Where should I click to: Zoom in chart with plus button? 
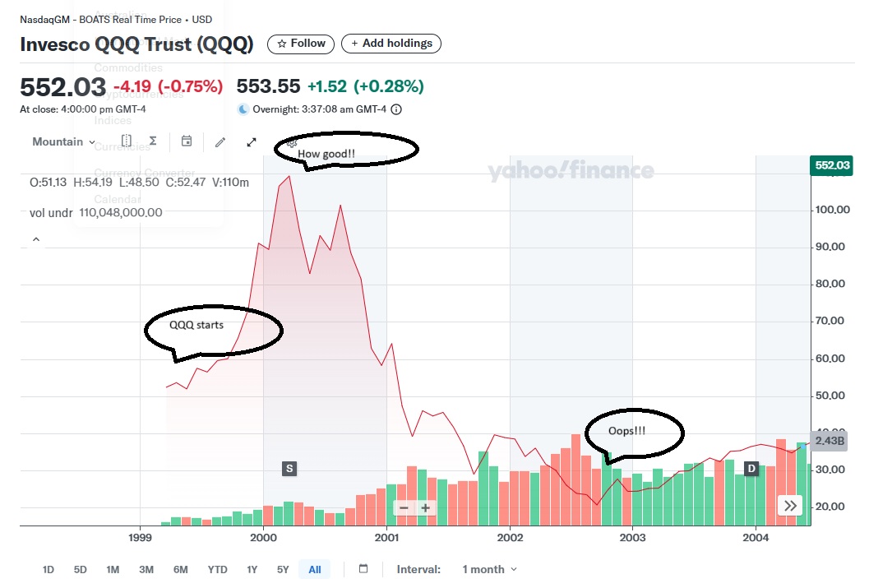click(x=425, y=508)
